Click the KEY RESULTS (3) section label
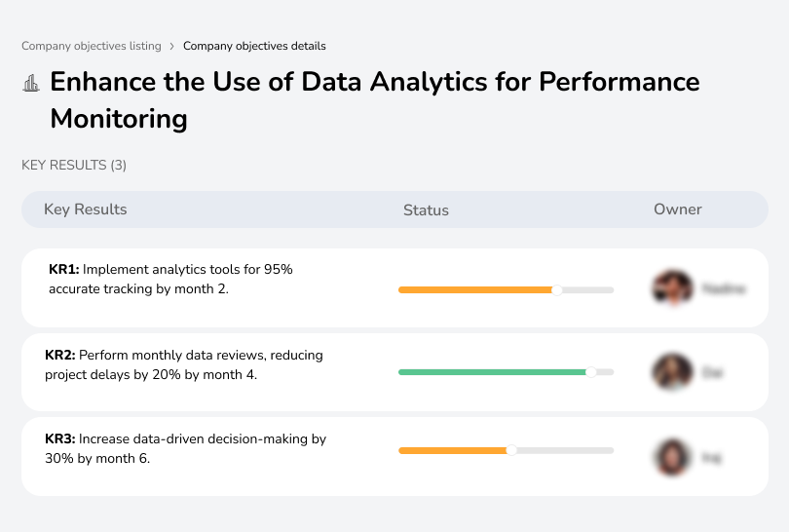Screen dimensions: 789x532 (74, 166)
